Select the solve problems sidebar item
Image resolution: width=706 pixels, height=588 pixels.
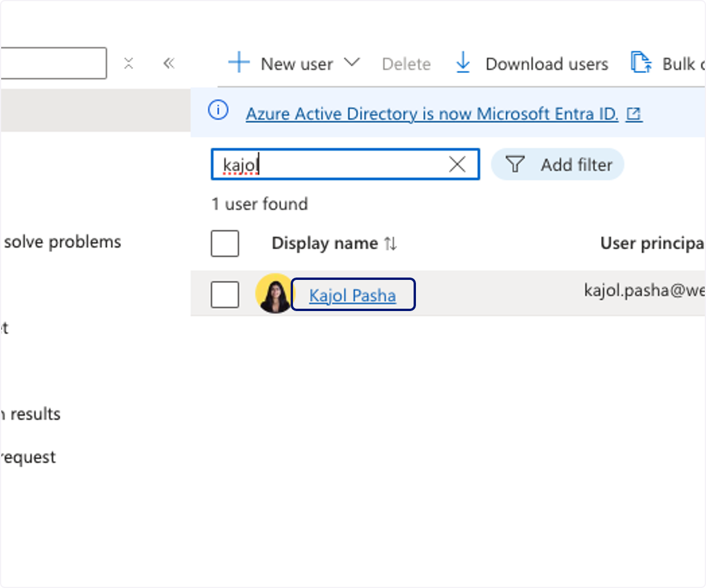tap(62, 242)
